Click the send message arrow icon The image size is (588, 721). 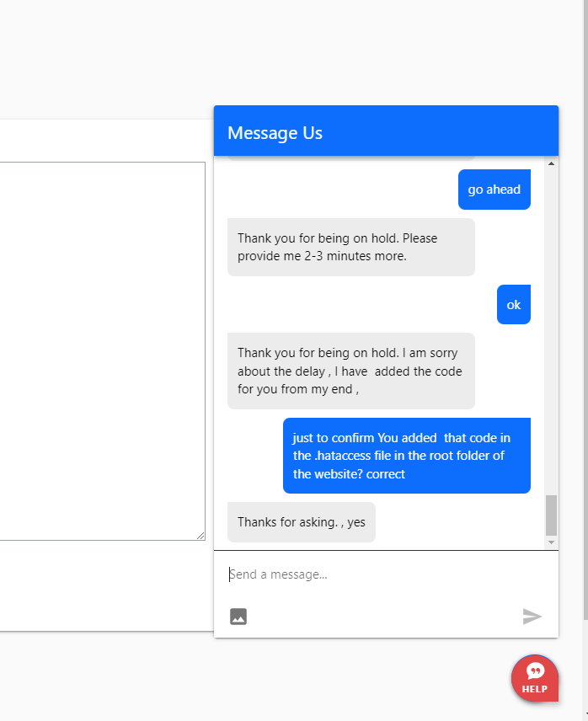point(532,617)
